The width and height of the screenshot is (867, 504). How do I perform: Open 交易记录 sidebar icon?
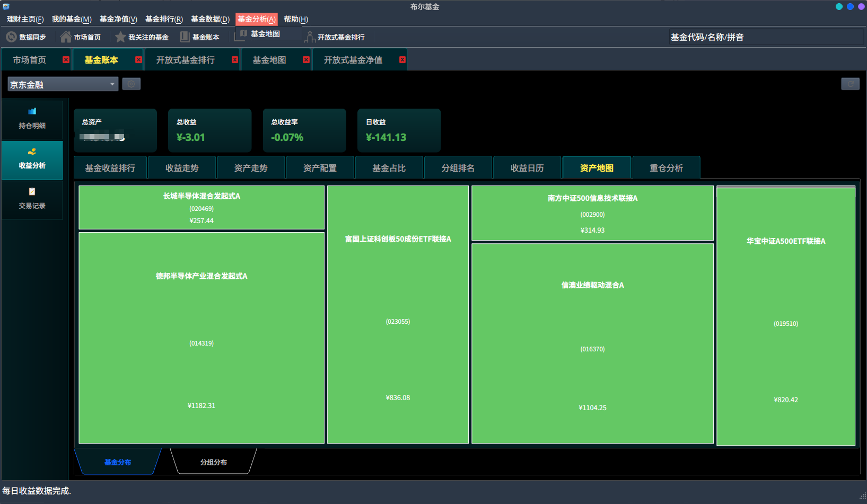[x=32, y=191]
